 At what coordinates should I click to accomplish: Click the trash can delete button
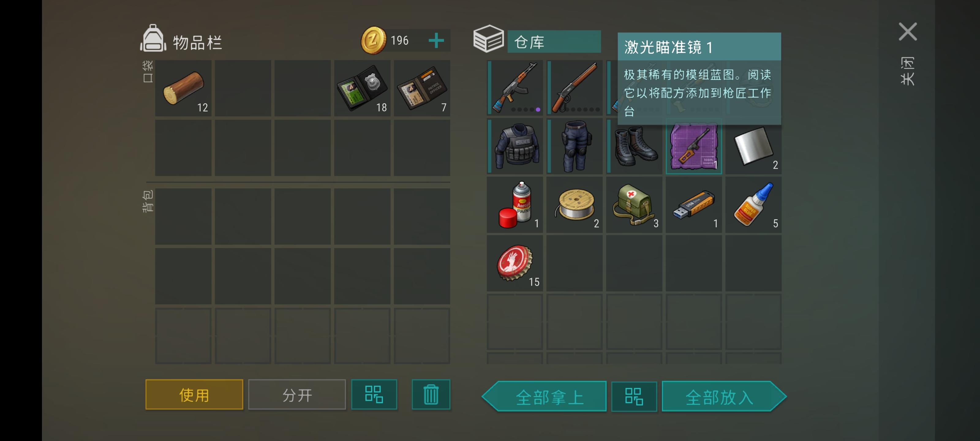click(x=431, y=394)
